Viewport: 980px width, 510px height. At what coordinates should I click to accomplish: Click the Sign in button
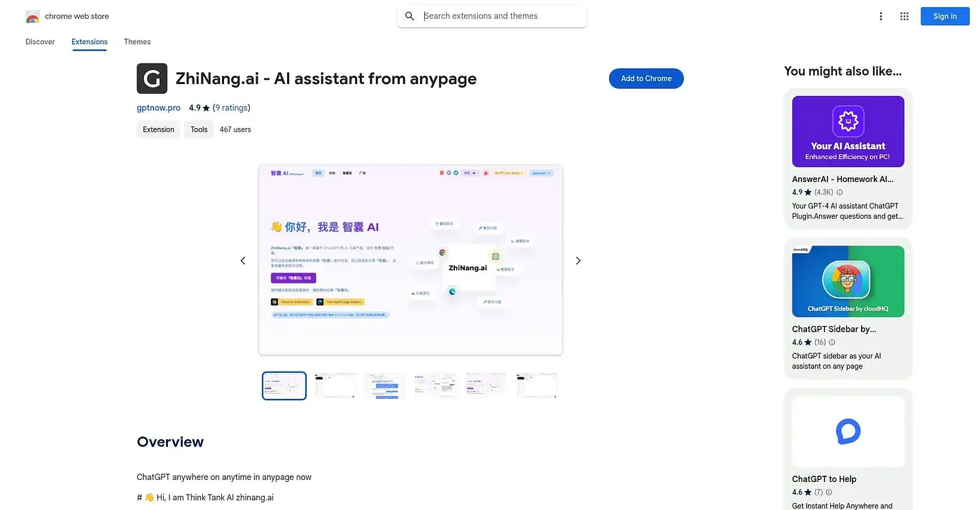(945, 16)
